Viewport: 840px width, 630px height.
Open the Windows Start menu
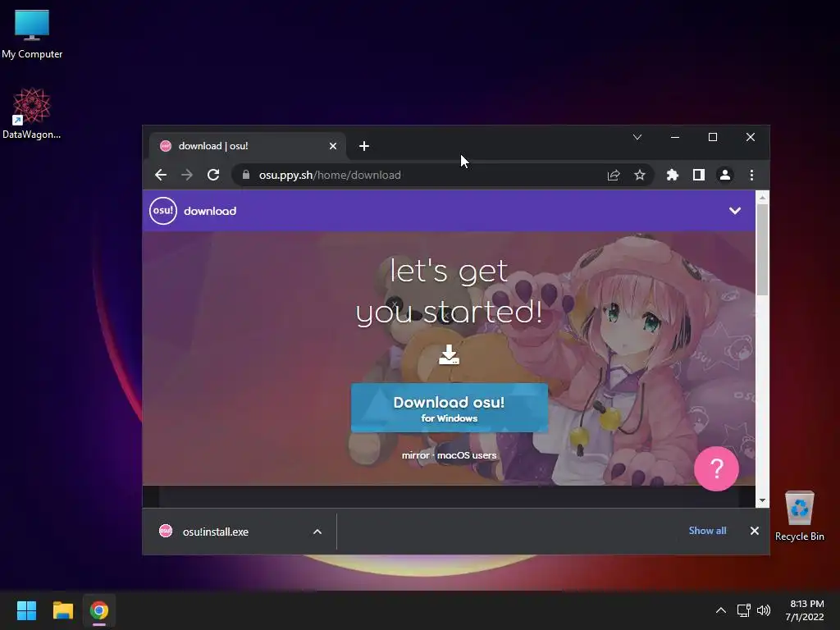coord(26,610)
